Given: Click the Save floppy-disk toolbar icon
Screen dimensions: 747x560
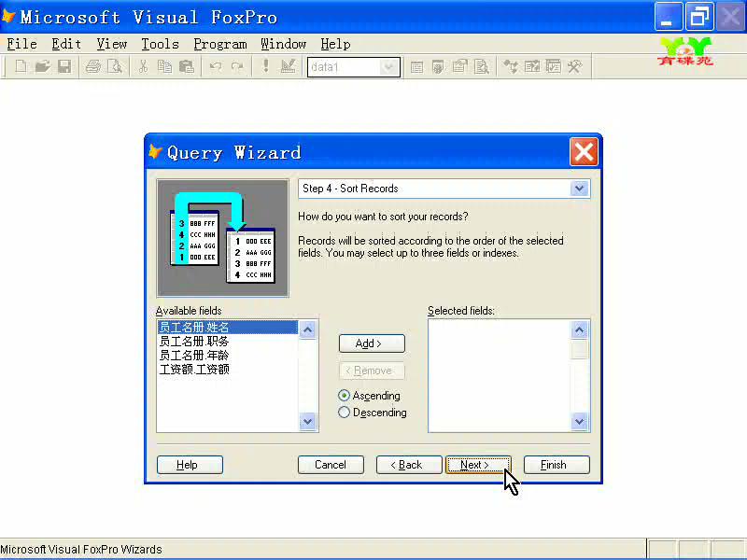Looking at the screenshot, I should point(64,66).
